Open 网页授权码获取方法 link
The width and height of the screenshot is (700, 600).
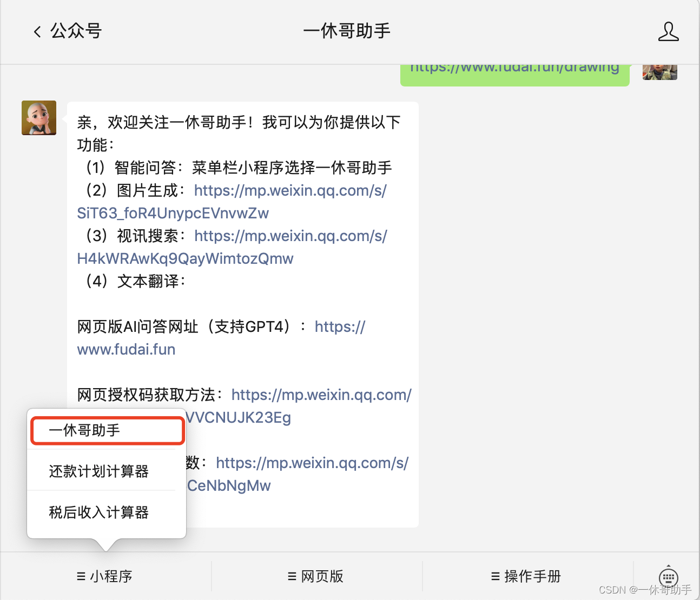[x=298, y=406]
